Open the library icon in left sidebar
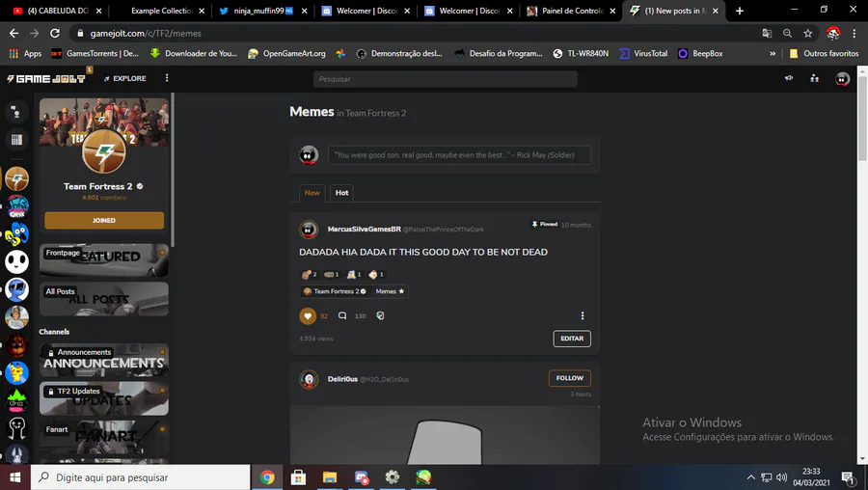 point(16,140)
